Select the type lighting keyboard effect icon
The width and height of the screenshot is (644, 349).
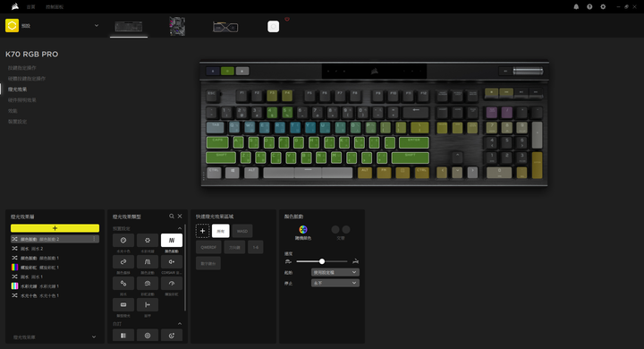(123, 304)
